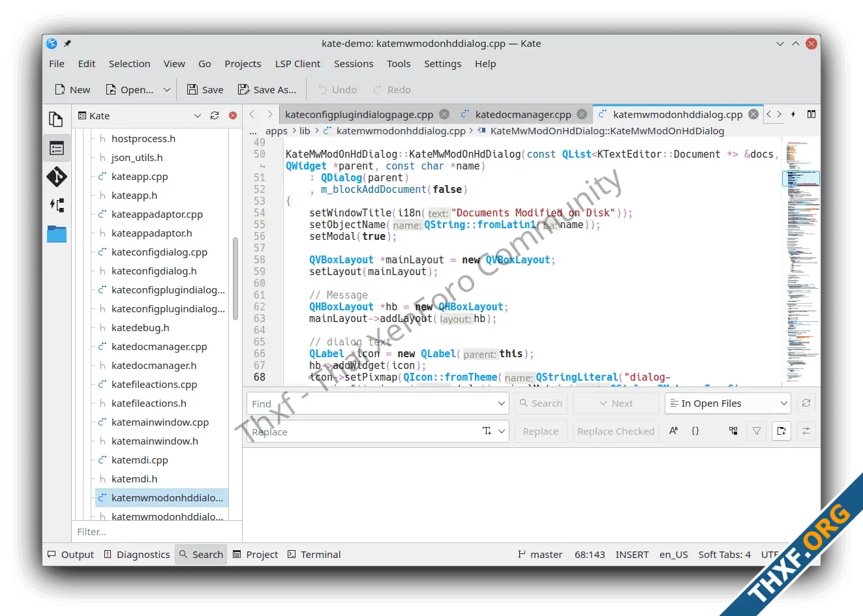Viewport: 863px width, 616px height.
Task: Close the kateconfigplugindialogpage.cpp tab
Action: (x=444, y=114)
